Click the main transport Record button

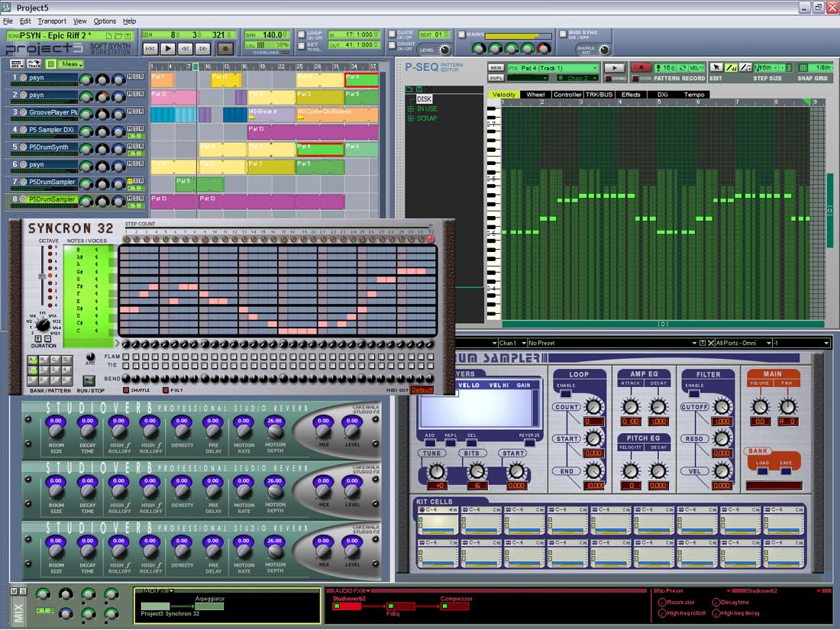(x=225, y=48)
